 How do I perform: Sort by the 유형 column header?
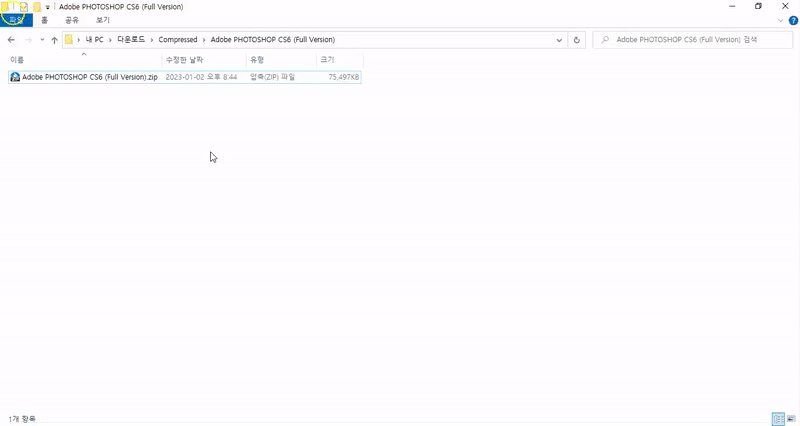pos(281,60)
